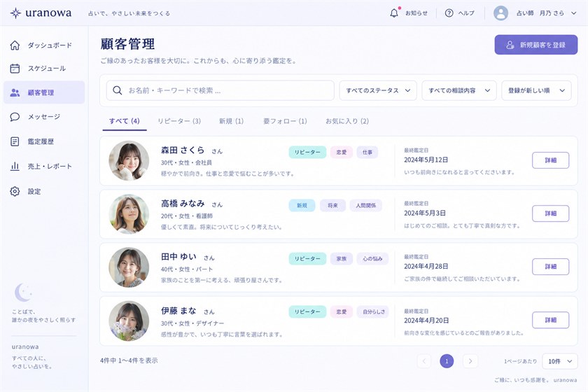Click the name 高橋 みなみ
This screenshot has height=392, width=588.
click(x=183, y=204)
